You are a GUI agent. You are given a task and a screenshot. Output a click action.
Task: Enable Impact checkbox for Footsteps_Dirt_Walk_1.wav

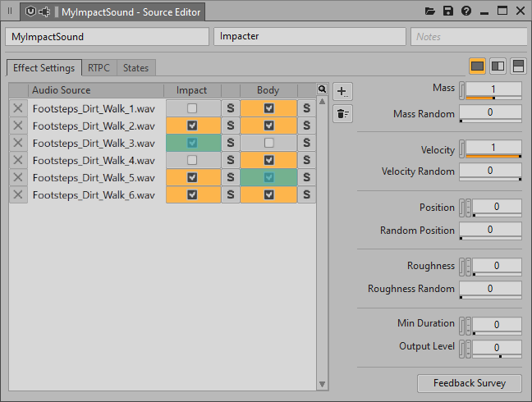192,108
